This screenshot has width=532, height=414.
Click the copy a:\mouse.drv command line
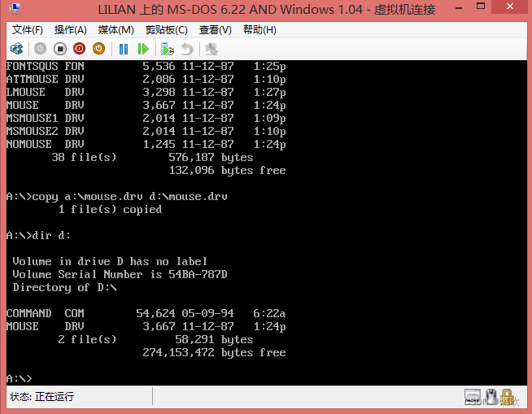117,197
